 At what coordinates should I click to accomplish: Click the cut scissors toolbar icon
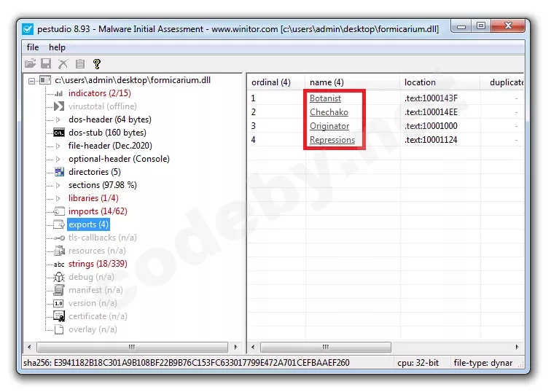click(63, 64)
